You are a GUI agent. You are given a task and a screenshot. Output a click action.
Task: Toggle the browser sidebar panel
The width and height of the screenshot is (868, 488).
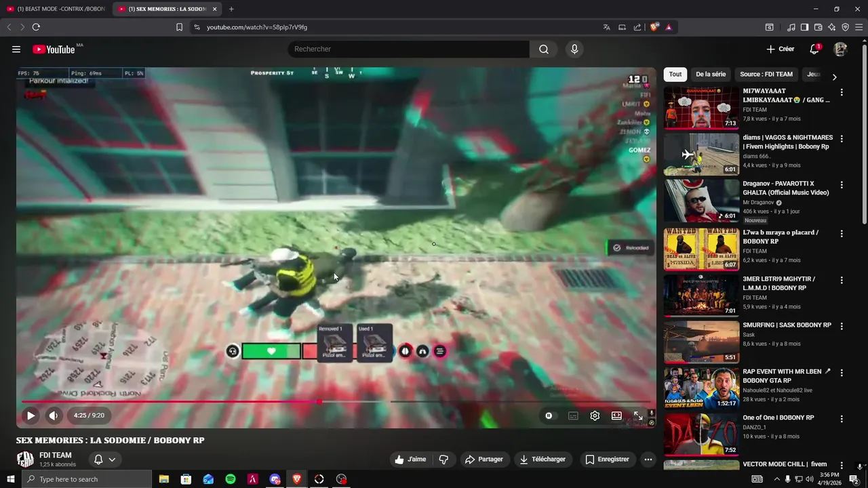(804, 27)
